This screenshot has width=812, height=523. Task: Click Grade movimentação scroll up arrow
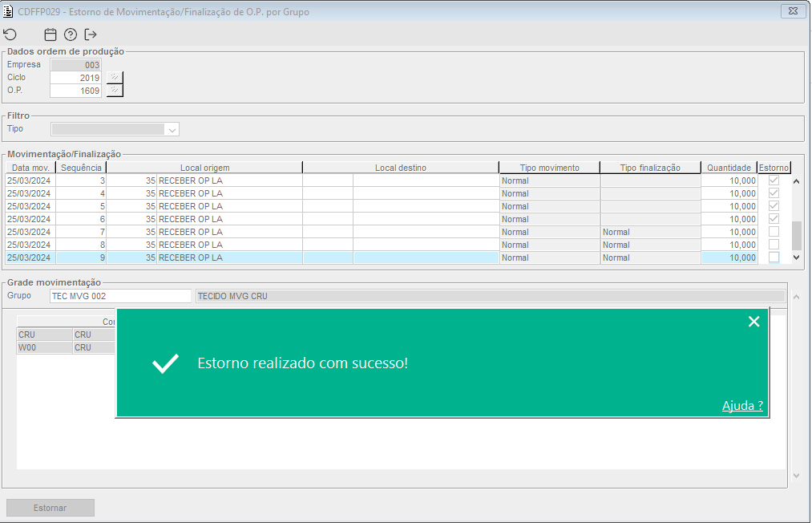coord(797,297)
